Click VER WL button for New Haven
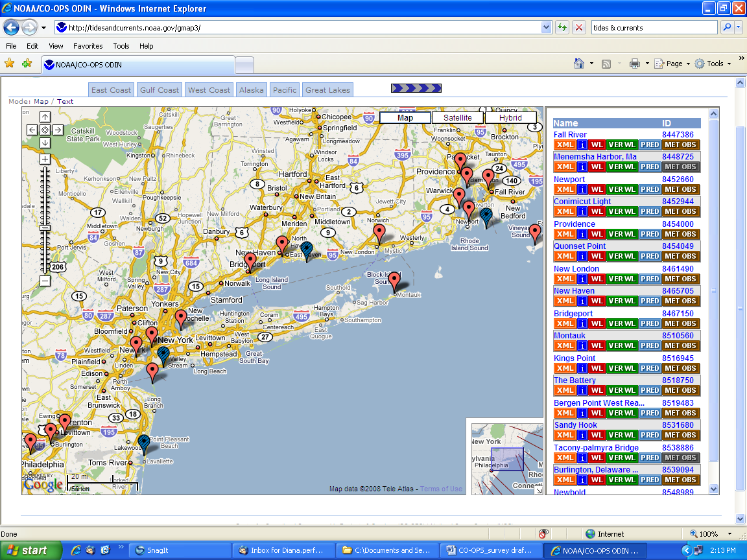The image size is (747, 560). (622, 301)
